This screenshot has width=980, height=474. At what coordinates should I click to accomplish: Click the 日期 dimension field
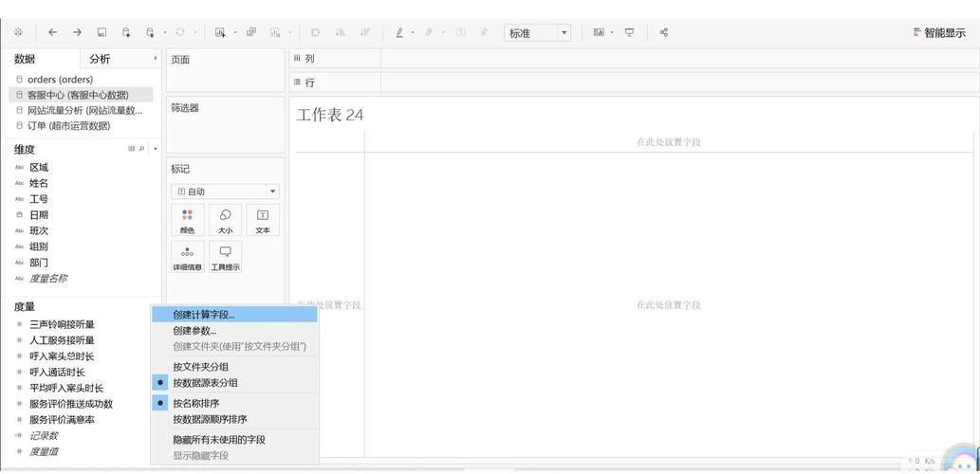point(39,215)
